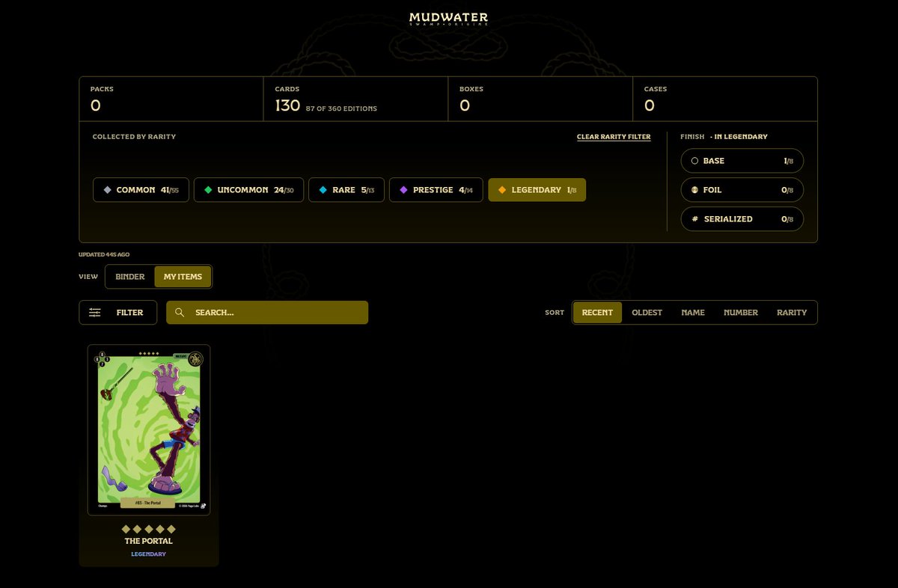Click the card's round emblem badge
Screen dimensions: 898x588
click(195, 359)
